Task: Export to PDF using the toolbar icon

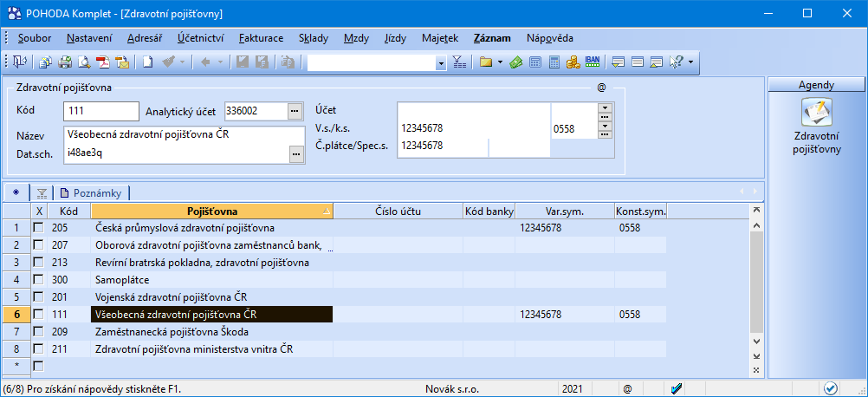Action: click(x=103, y=62)
